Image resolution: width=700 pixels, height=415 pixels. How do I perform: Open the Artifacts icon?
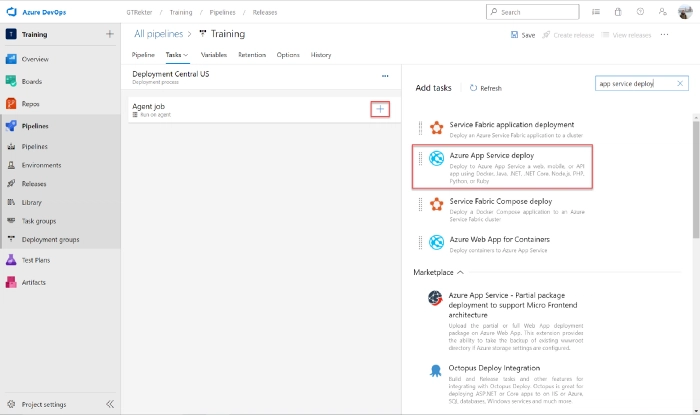[x=11, y=282]
